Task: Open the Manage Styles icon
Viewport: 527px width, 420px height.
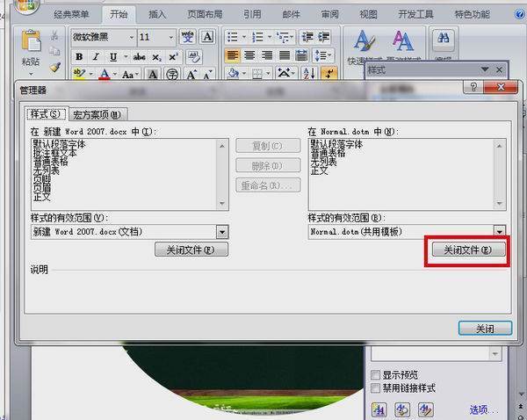Action: pos(425,409)
